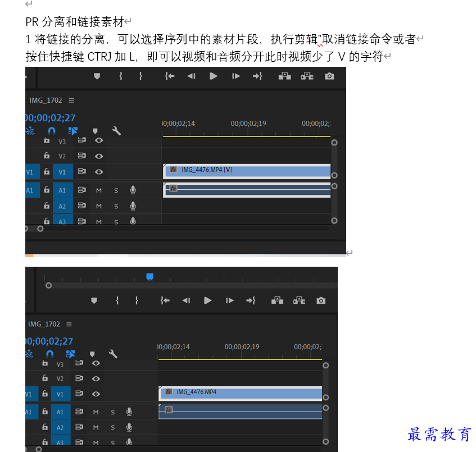Step back one frame in lower transport bar

pyautogui.click(x=186, y=300)
